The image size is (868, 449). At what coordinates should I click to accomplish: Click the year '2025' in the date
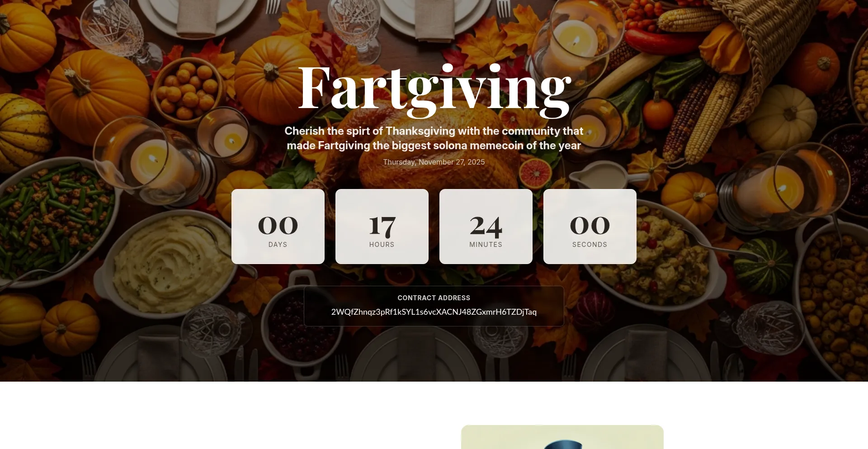pyautogui.click(x=476, y=162)
